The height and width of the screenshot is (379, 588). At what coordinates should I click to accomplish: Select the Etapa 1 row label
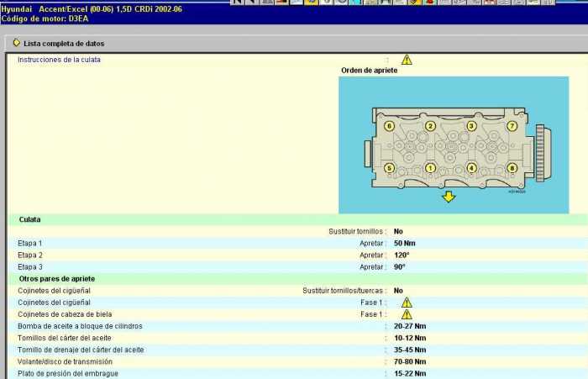point(29,243)
